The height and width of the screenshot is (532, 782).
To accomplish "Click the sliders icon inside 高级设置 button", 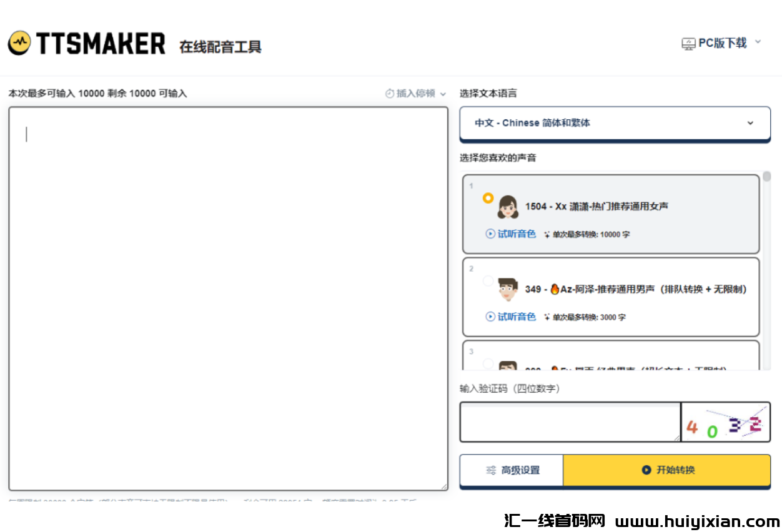I will pyautogui.click(x=490, y=470).
